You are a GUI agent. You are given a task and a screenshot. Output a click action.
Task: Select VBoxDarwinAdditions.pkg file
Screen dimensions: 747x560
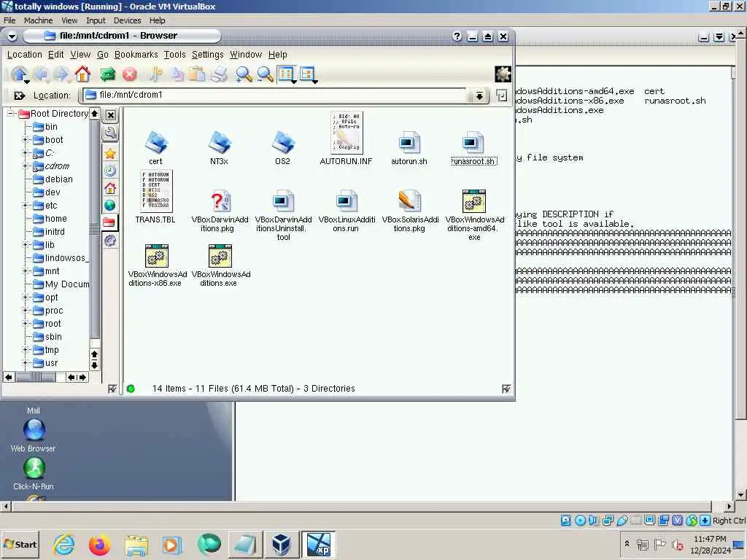pyautogui.click(x=220, y=211)
